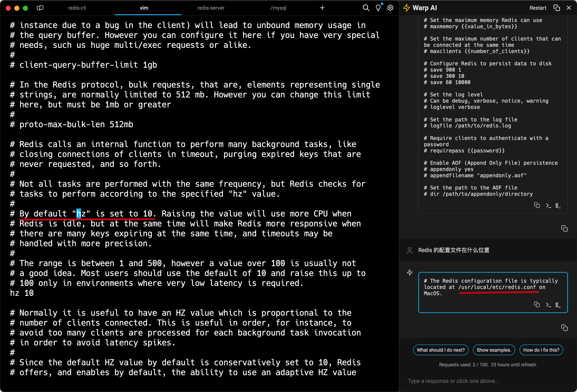Toggle the Warp sidebar panel icon

click(x=40, y=8)
